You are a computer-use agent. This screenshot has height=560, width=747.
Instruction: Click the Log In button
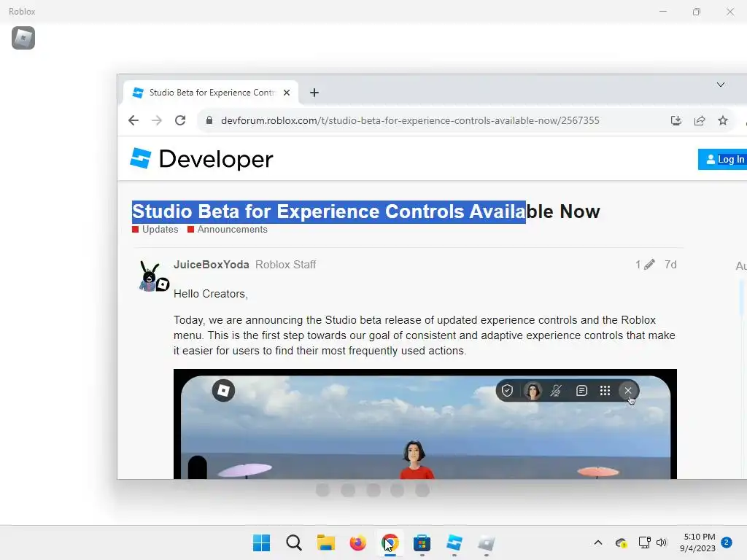tap(724, 159)
